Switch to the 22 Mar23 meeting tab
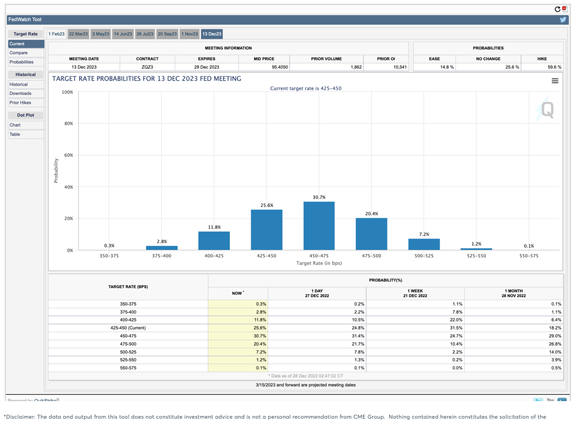575x423 pixels. tap(78, 34)
